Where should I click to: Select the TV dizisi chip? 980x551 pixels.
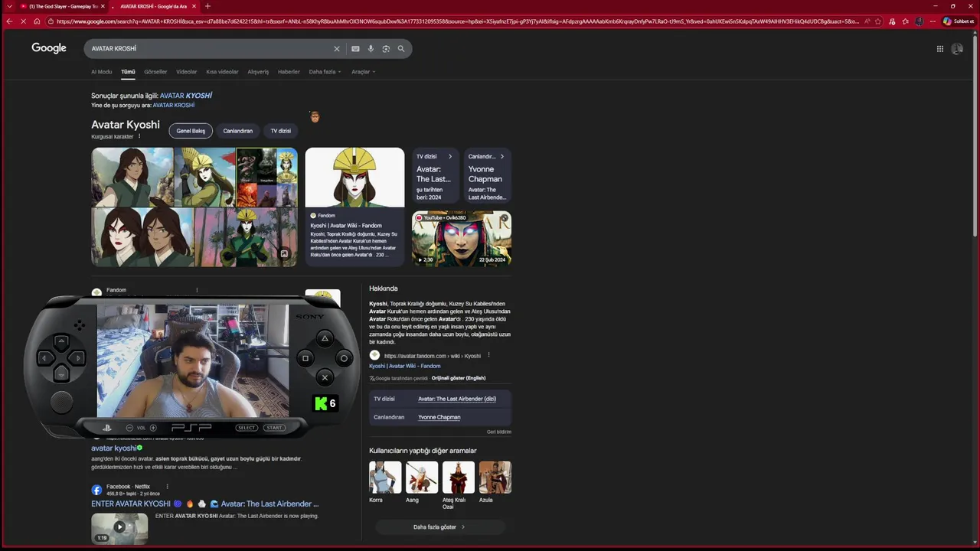coord(281,131)
